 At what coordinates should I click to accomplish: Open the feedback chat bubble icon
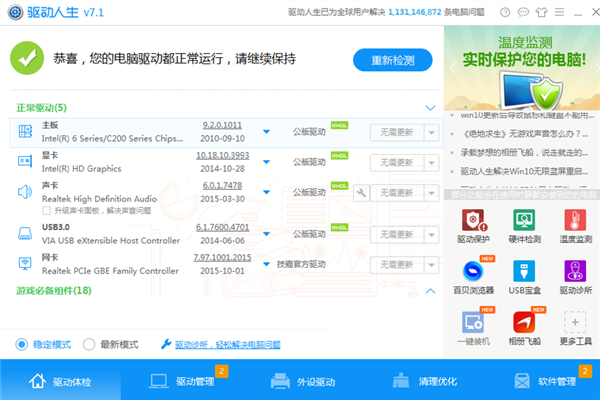(523, 12)
